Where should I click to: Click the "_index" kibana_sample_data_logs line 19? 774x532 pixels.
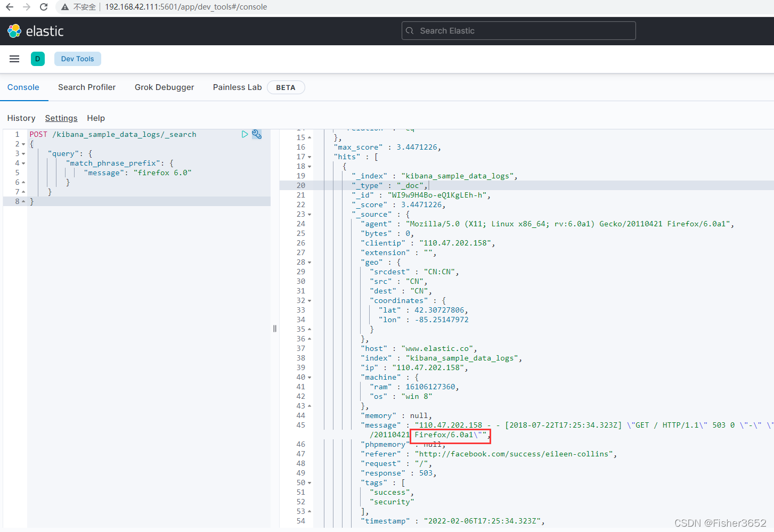[435, 176]
